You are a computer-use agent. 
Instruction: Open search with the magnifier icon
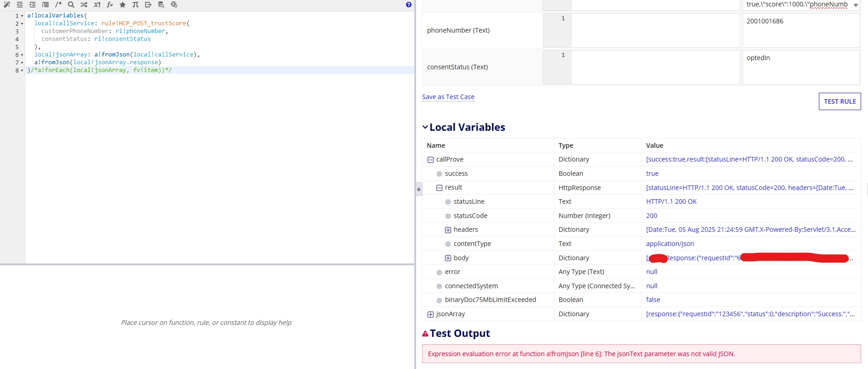click(x=71, y=5)
